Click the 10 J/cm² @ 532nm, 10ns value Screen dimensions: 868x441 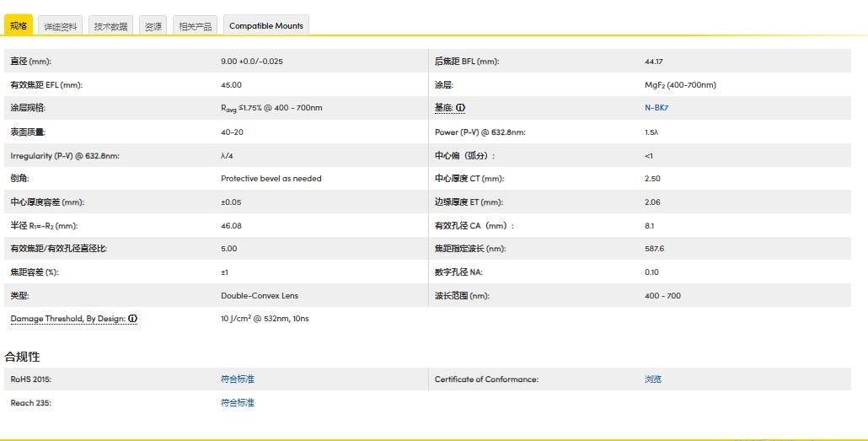[265, 319]
